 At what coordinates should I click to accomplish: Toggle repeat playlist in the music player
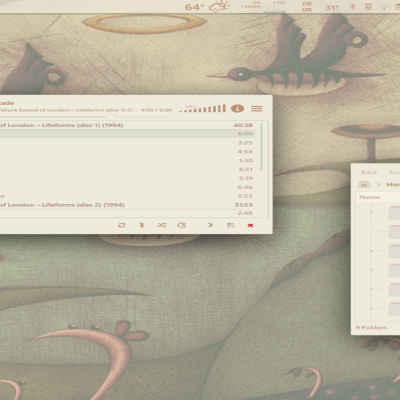[122, 225]
